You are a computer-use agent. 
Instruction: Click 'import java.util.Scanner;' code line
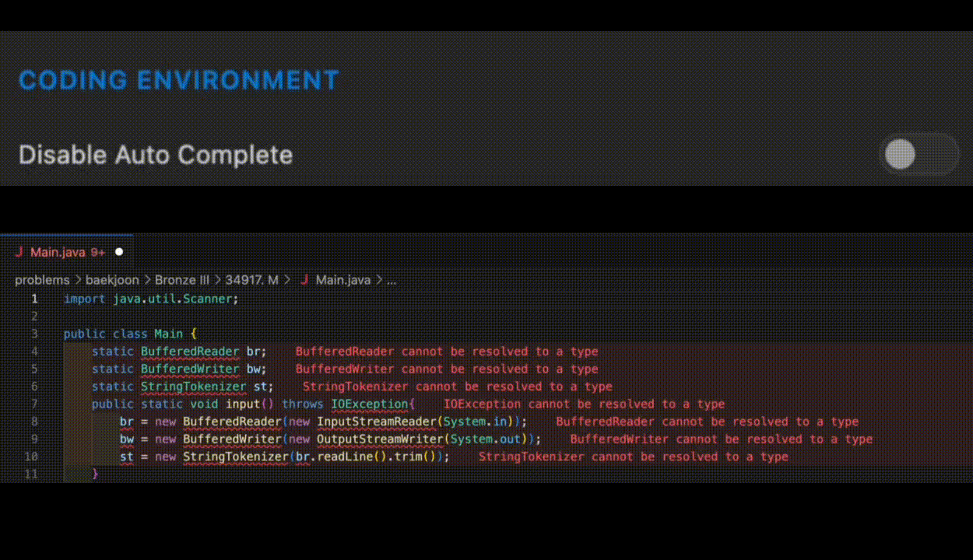click(x=151, y=299)
